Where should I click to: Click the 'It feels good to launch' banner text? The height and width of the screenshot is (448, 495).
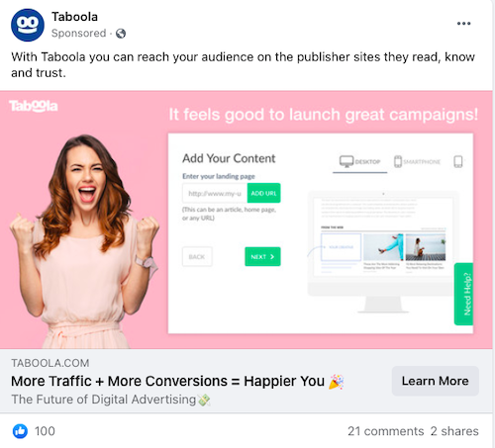(324, 115)
